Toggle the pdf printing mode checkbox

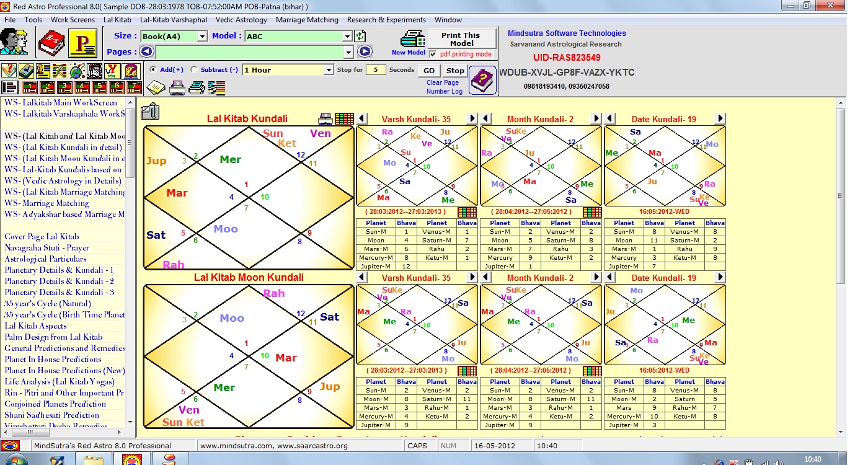tap(433, 54)
